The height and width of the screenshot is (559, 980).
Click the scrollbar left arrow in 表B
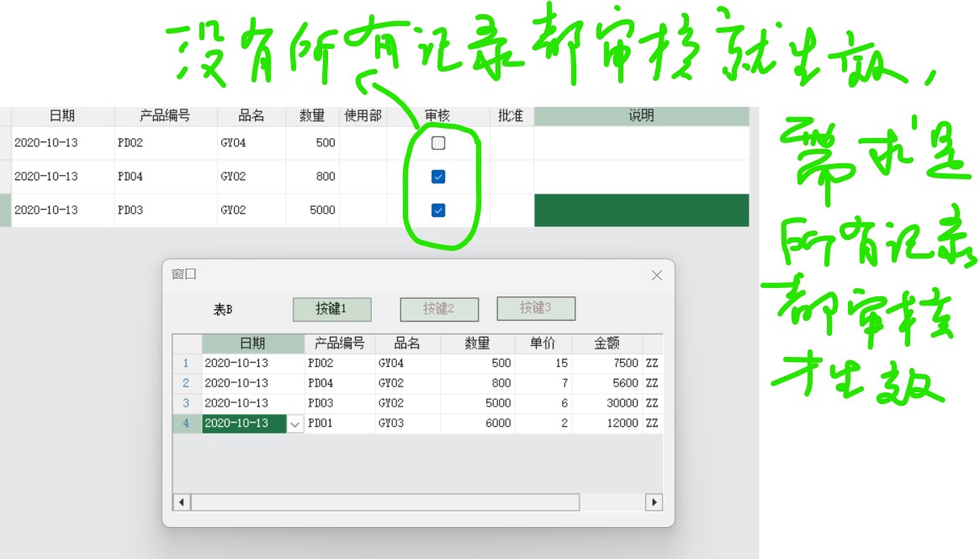coord(181,502)
